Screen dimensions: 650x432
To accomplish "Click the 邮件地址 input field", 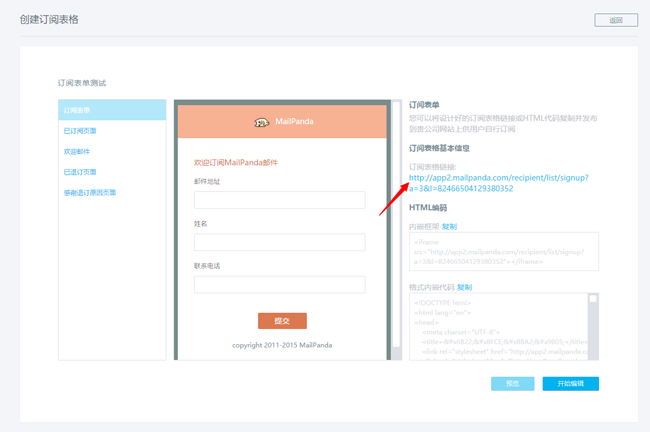I will point(279,200).
